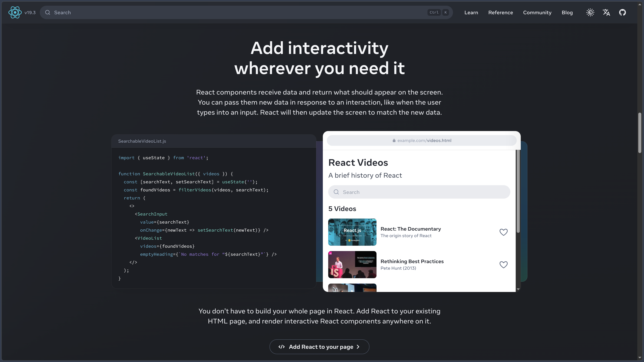Viewport: 644px width, 362px height.
Task: Click the SearchableVideoList.js file name
Action: coord(142,141)
